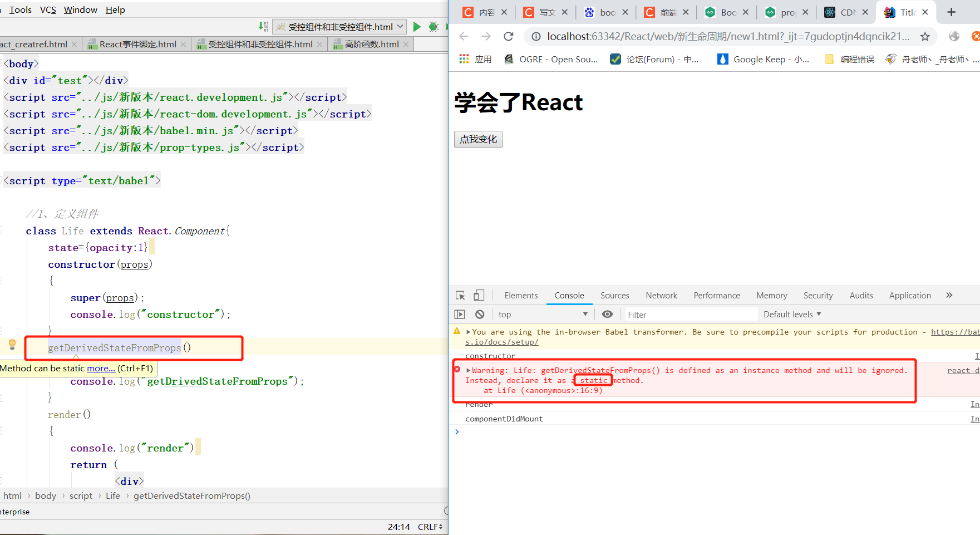Expand the getDerivedStateFromProps error message

[469, 370]
